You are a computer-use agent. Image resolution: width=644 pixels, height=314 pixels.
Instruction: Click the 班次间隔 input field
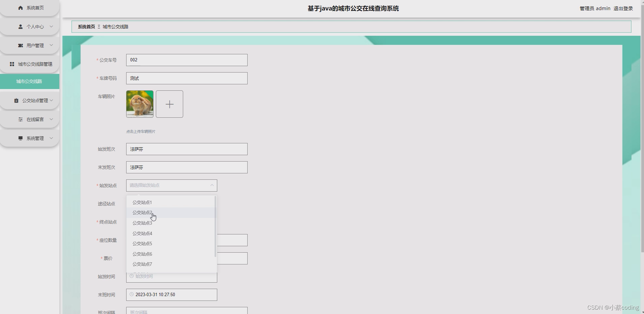pyautogui.click(x=187, y=311)
